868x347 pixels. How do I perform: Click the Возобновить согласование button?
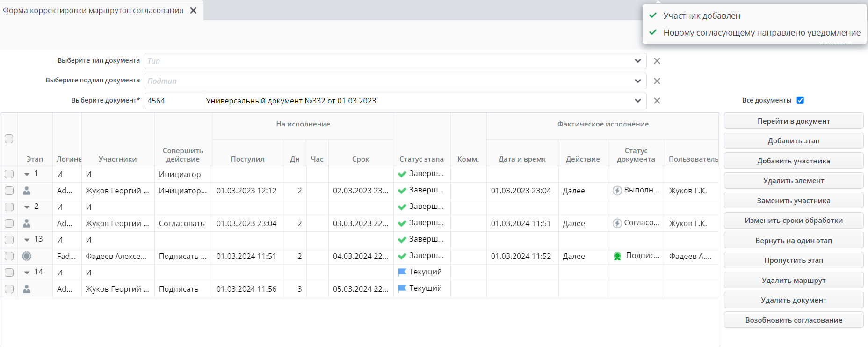coord(793,320)
